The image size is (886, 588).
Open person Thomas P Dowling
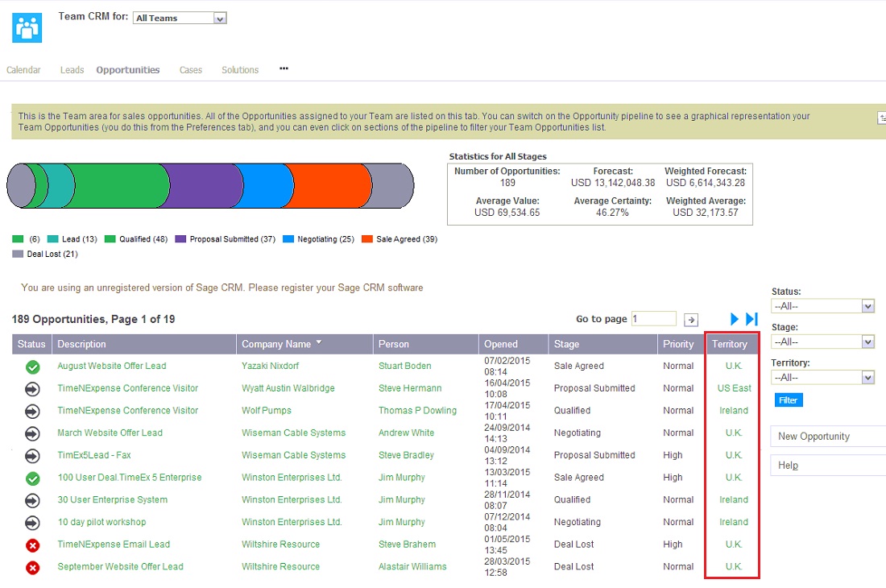[x=417, y=411]
